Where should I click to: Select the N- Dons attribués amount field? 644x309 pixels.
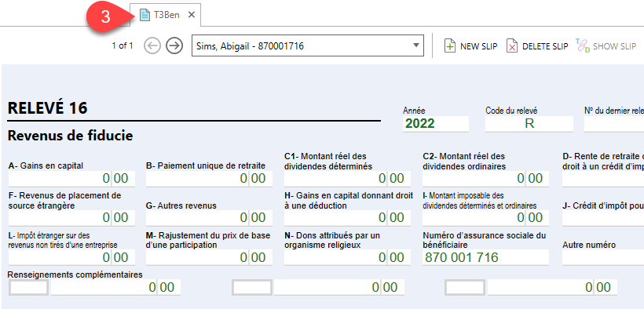(x=347, y=257)
